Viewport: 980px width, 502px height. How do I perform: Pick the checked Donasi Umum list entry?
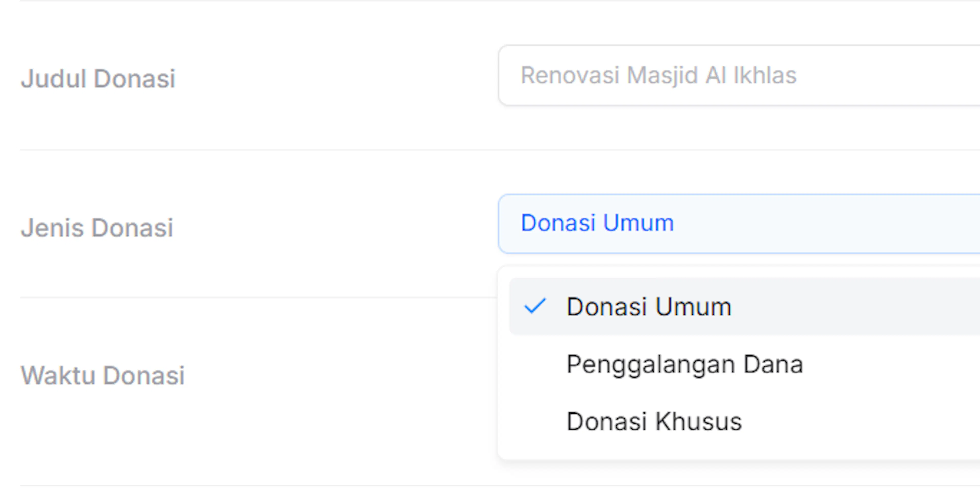pyautogui.click(x=744, y=307)
